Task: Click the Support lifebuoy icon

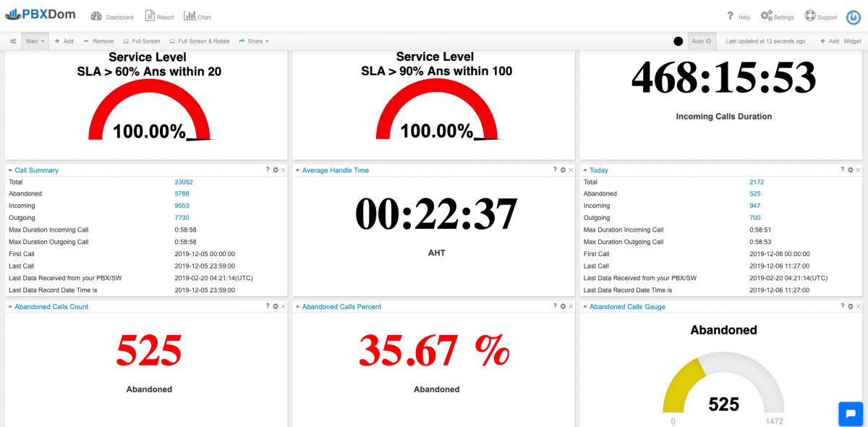Action: coord(810,16)
